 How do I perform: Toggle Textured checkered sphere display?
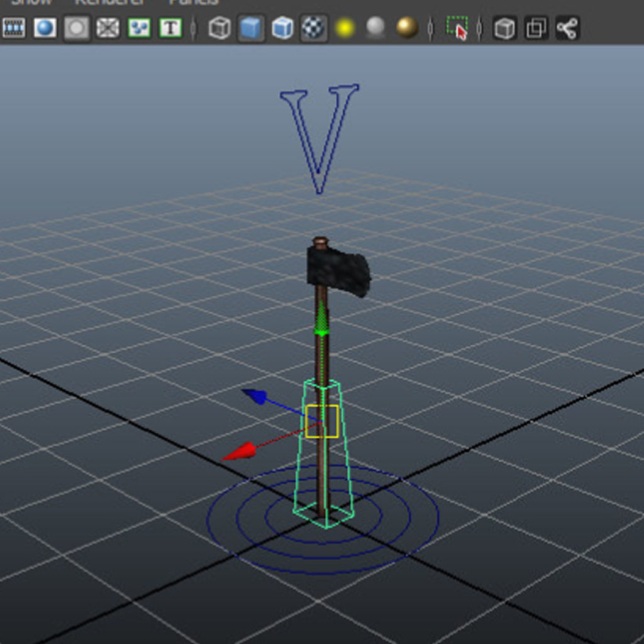coord(314,28)
